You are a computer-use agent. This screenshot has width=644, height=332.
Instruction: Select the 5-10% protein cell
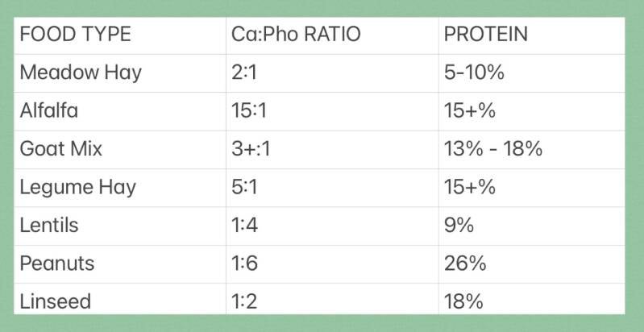[474, 73]
